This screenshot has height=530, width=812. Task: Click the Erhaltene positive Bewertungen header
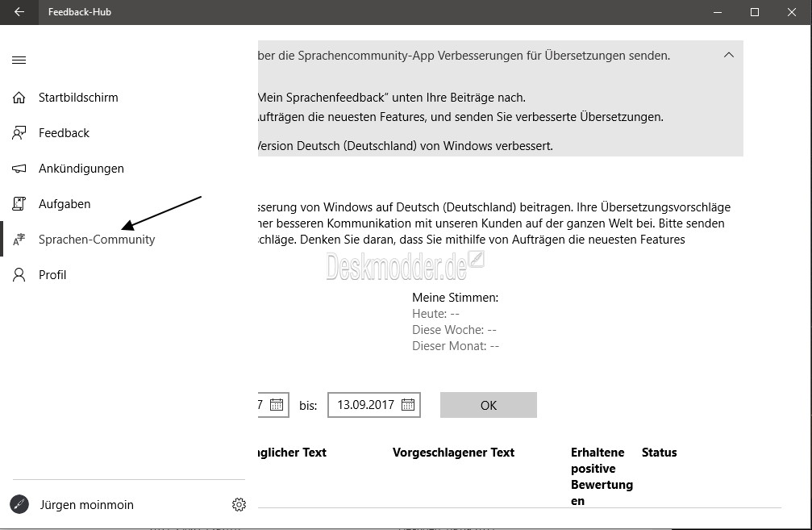(602, 477)
